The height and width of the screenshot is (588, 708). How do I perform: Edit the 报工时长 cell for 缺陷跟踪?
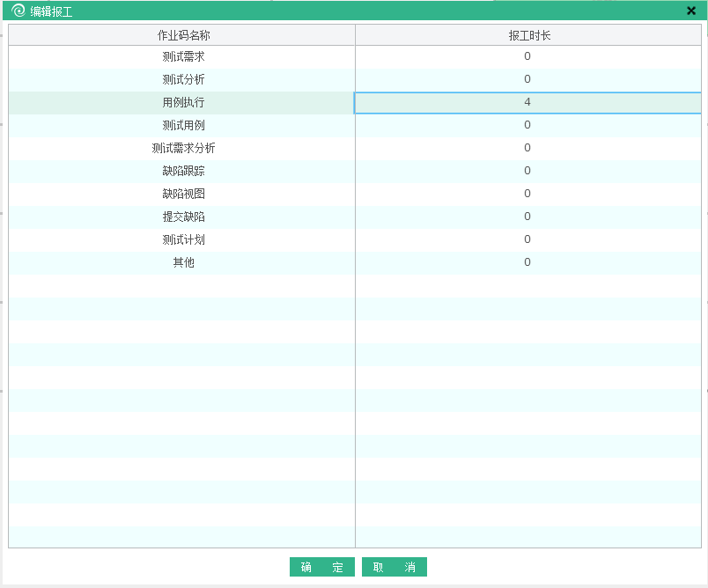[527, 171]
